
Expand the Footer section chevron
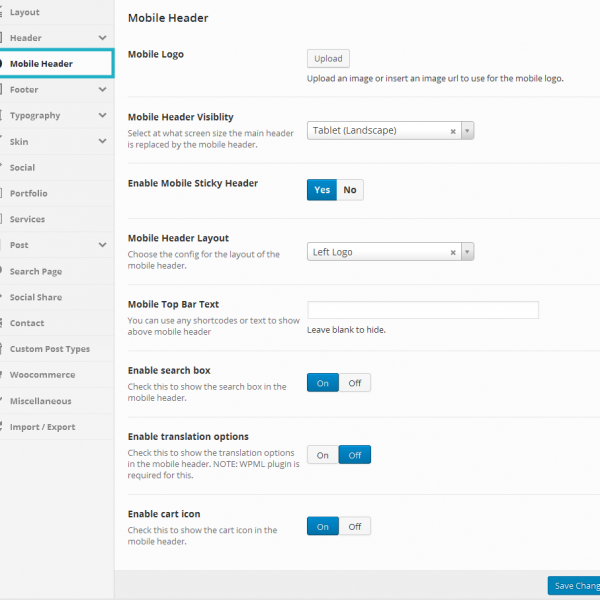103,90
